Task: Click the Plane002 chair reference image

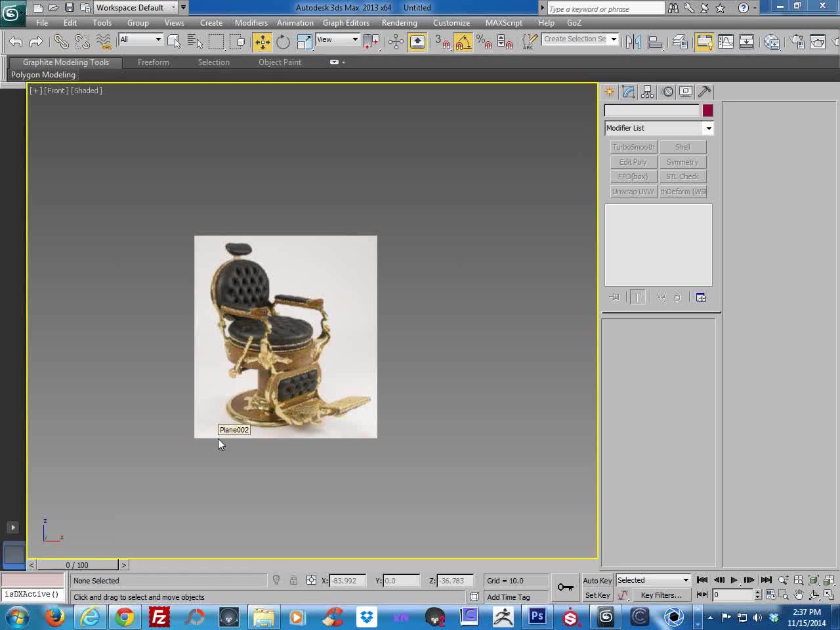Action: point(285,337)
